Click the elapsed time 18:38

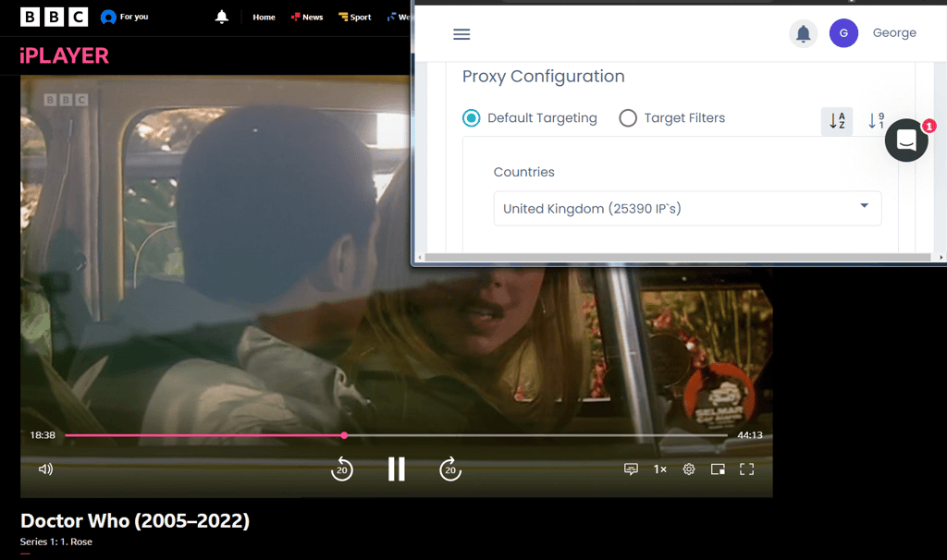43,435
